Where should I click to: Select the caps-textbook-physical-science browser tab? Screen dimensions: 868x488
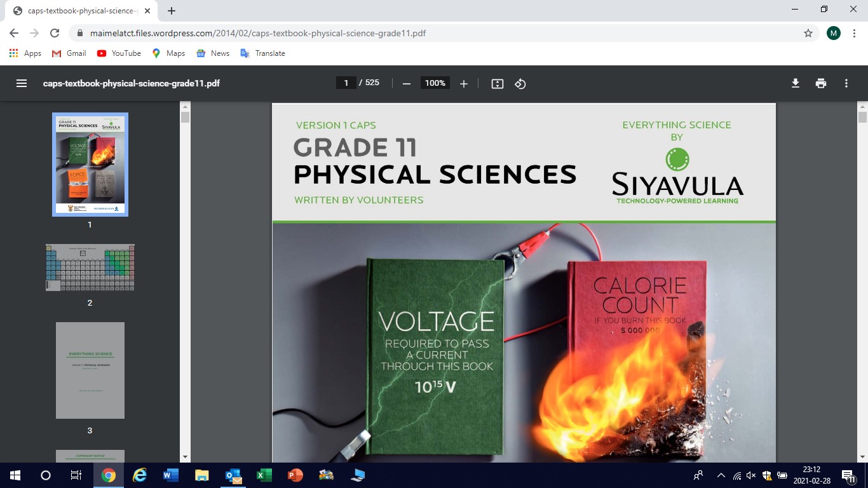click(83, 11)
